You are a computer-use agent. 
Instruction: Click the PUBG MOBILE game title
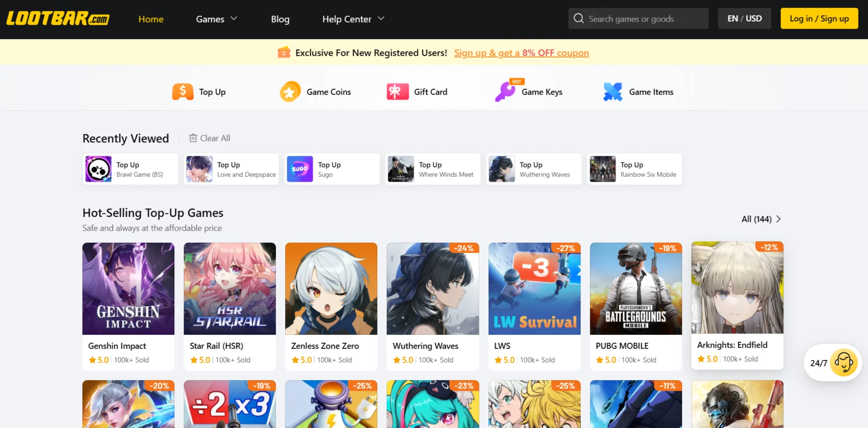pyautogui.click(x=622, y=346)
